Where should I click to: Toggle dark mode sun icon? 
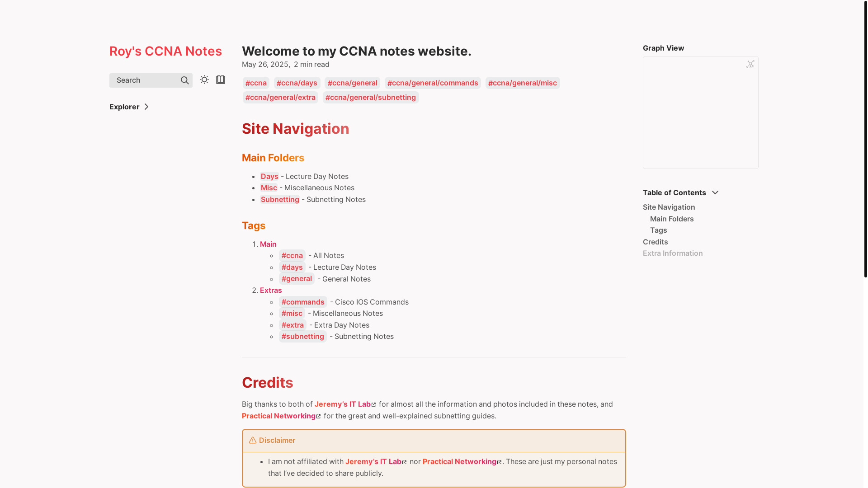(x=204, y=80)
